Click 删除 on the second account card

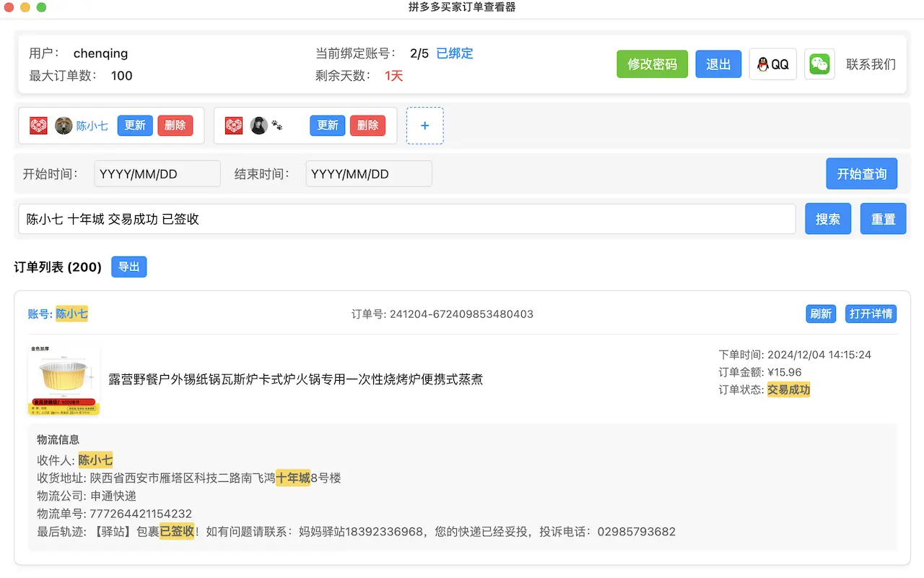click(x=367, y=126)
